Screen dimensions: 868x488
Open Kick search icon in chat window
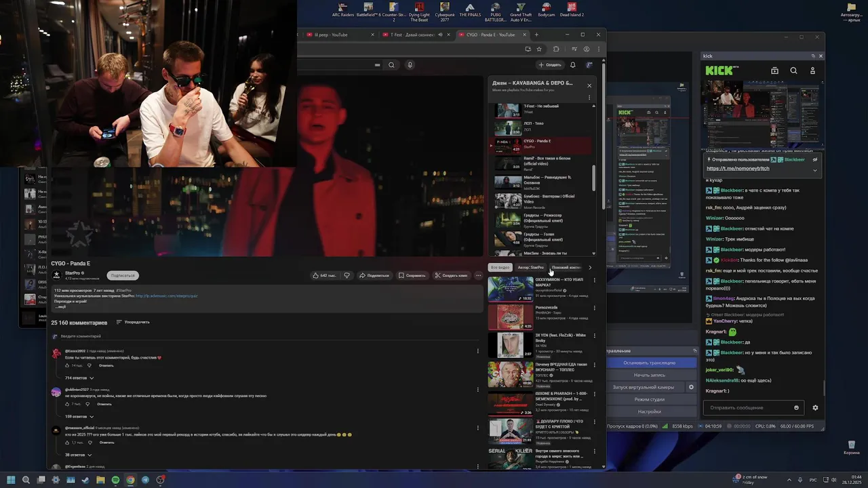coord(793,70)
